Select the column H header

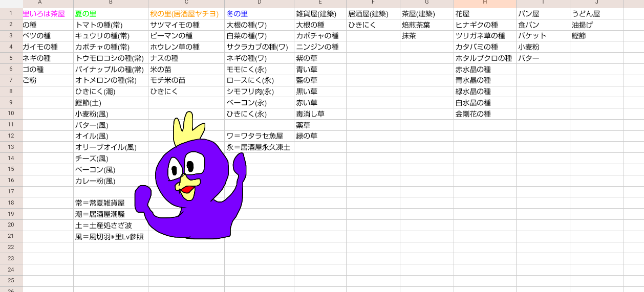click(484, 4)
